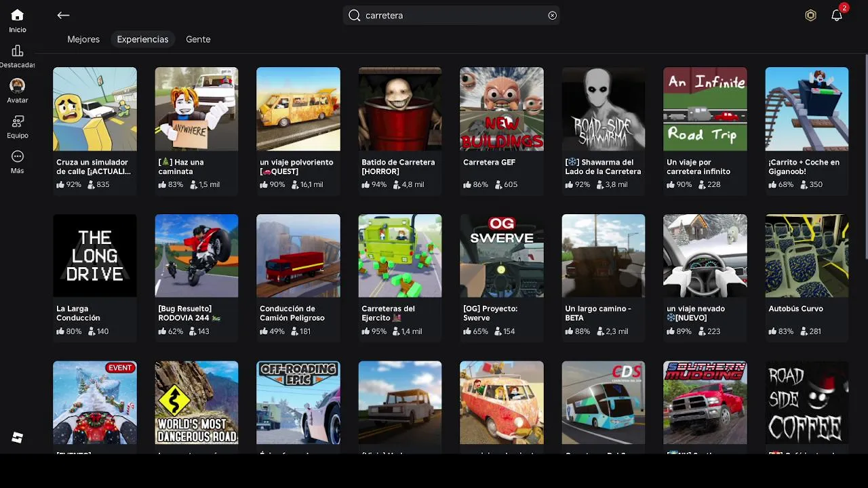
Task: Click title [OG] Proyecto: Swerve
Action: click(x=490, y=313)
